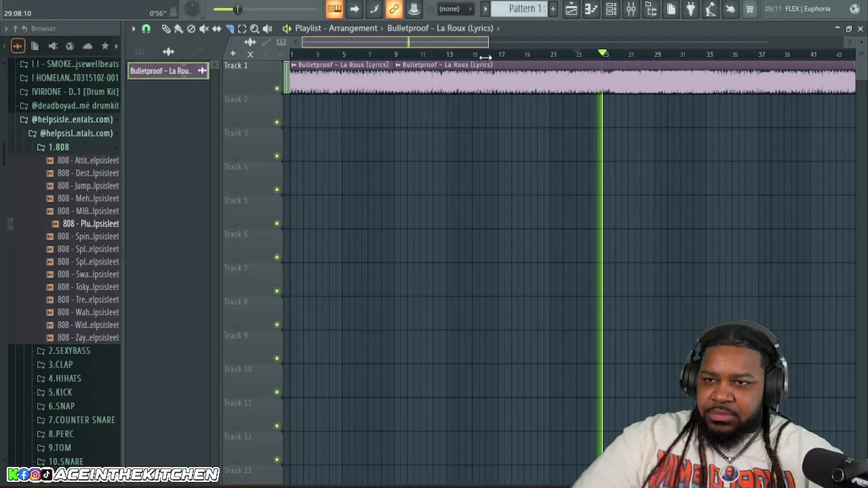Viewport: 868px width, 488px height.
Task: Click the step-edit arrow button in toolbar
Action: 354,9
